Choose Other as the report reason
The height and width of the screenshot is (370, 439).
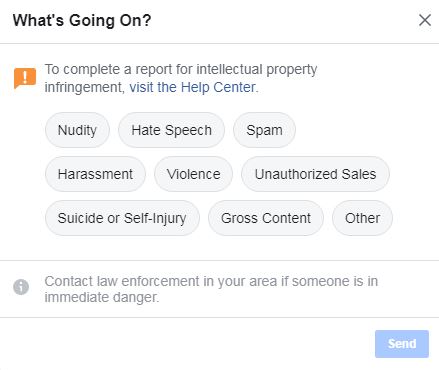(x=362, y=218)
